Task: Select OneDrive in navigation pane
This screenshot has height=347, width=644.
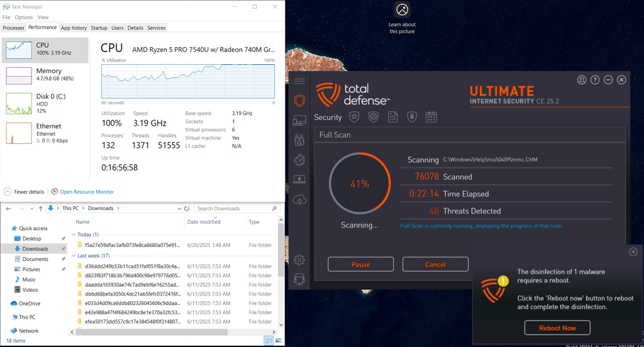Action: coord(30,304)
